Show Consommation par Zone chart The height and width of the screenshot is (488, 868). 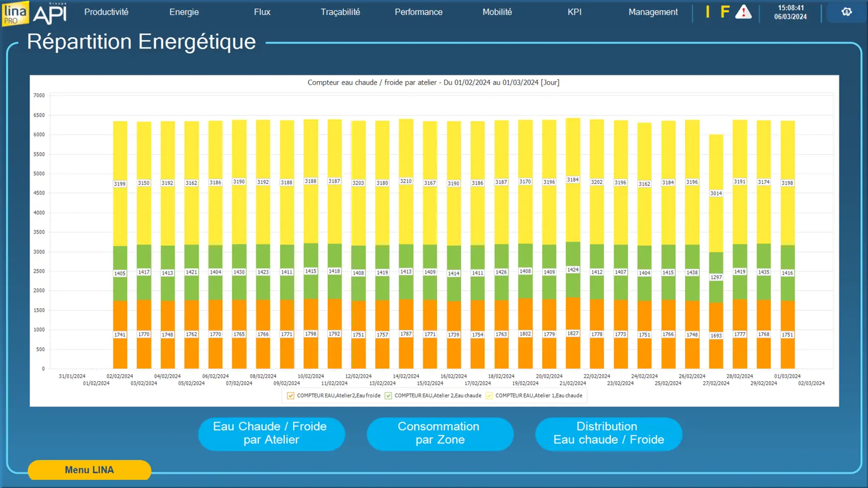click(x=440, y=433)
